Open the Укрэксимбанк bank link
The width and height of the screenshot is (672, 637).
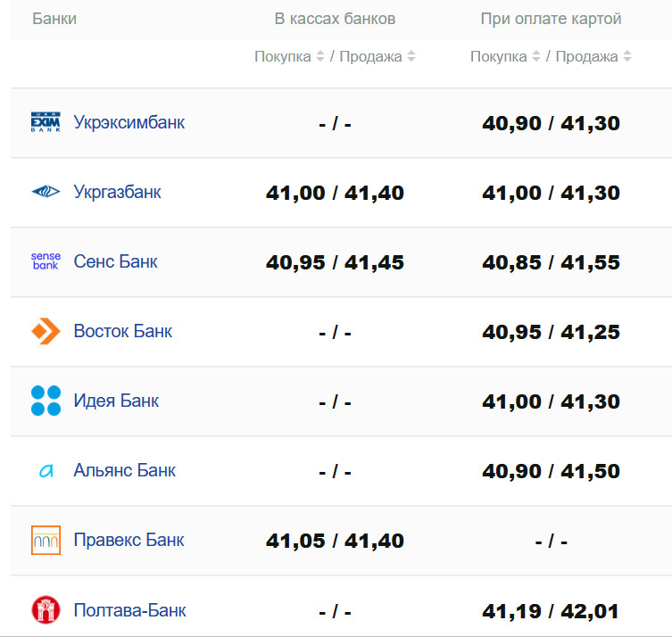tap(129, 122)
